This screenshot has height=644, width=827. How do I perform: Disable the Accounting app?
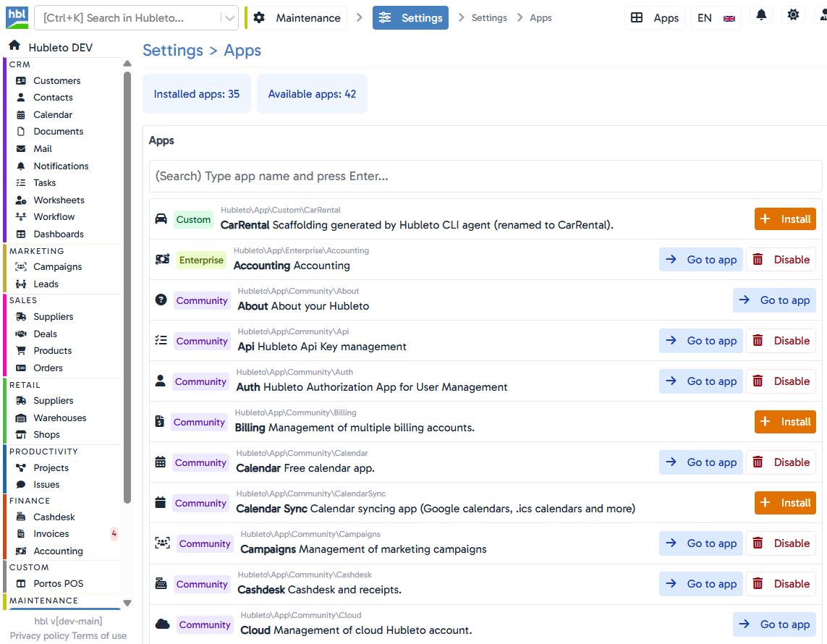(x=781, y=260)
